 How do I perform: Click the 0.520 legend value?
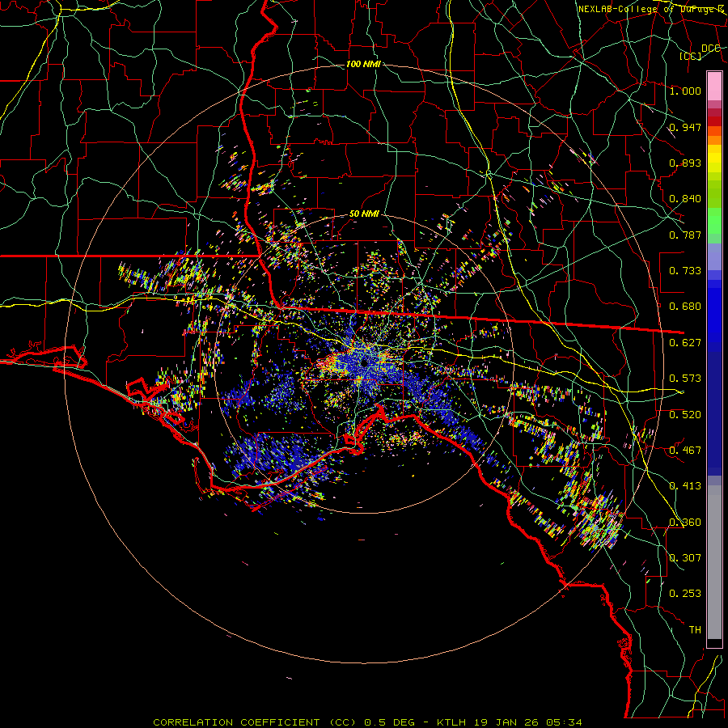tap(685, 415)
